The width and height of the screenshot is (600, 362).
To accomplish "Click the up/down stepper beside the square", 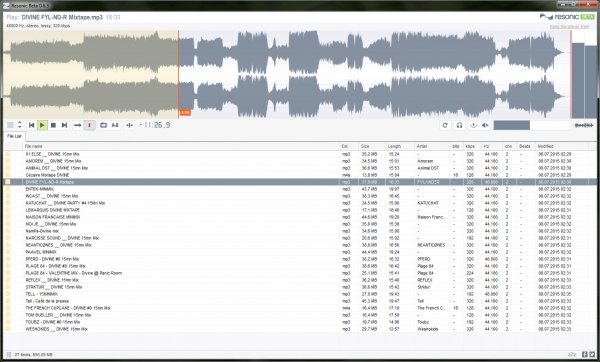I will (20, 125).
